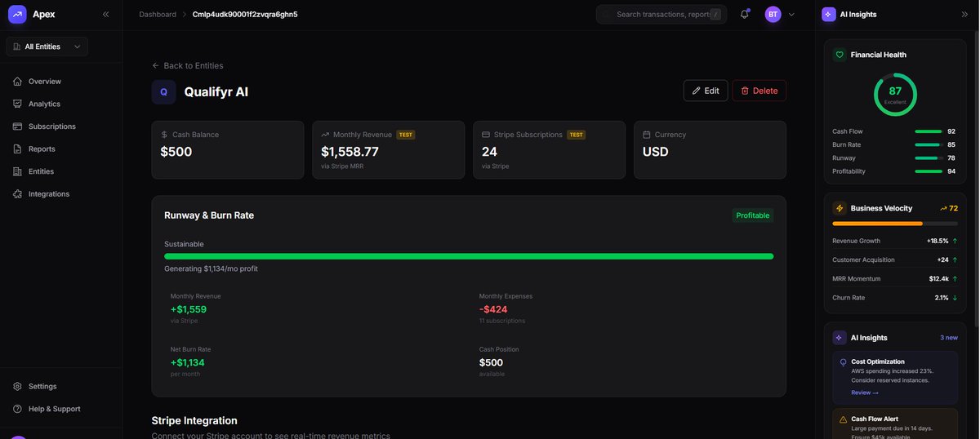Click the green Sustainable runway progress bar
The image size is (980, 439).
[x=469, y=256]
